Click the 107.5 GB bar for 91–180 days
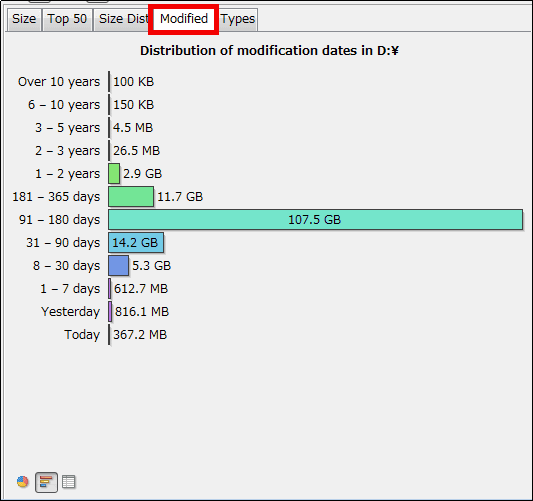This screenshot has width=533, height=501. pyautogui.click(x=315, y=220)
